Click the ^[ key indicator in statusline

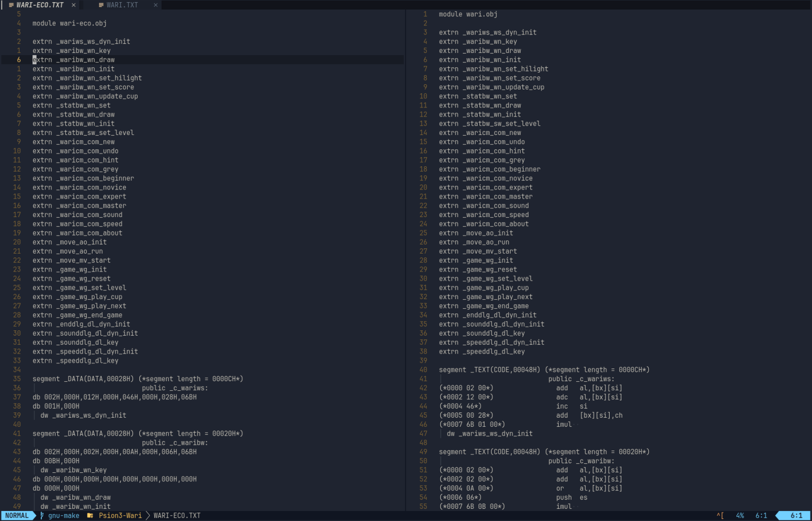coord(720,516)
